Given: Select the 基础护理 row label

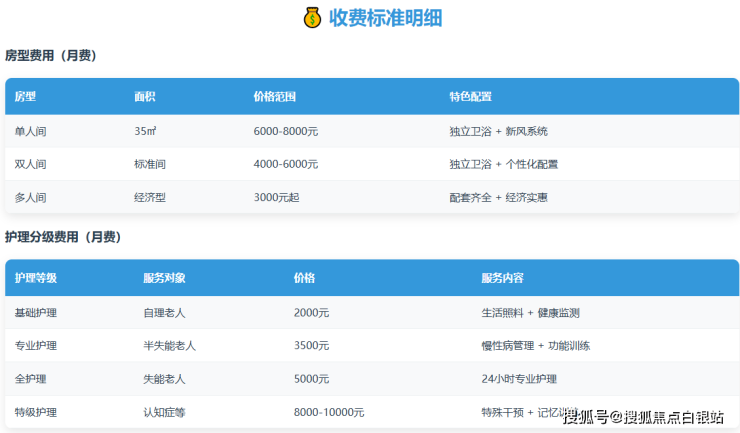Looking at the screenshot, I should (36, 312).
